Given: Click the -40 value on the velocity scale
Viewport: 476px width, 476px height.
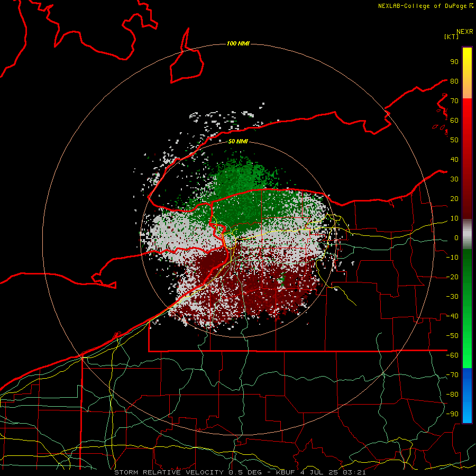Looking at the screenshot, I should 452,316.
